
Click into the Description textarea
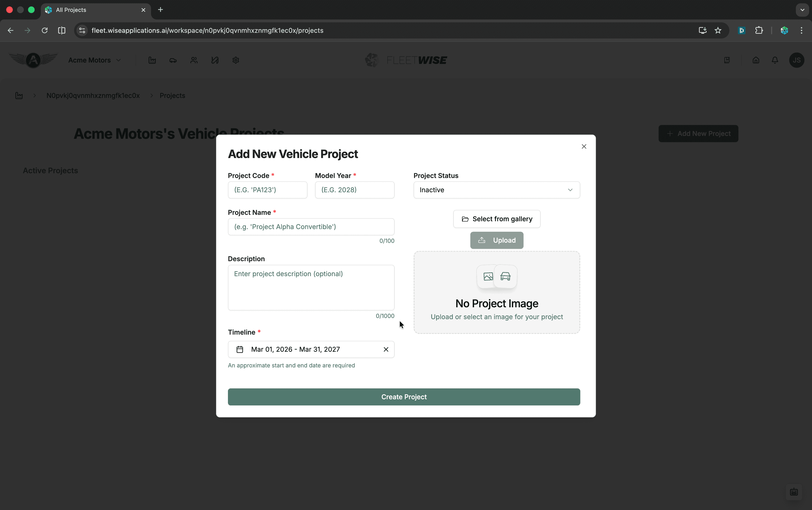(x=311, y=287)
